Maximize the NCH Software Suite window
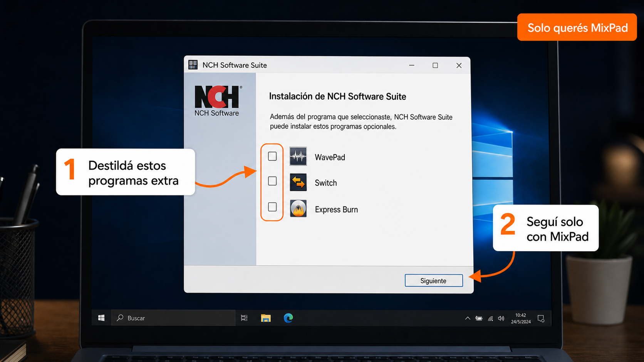Viewport: 644px width, 362px height. [435, 65]
